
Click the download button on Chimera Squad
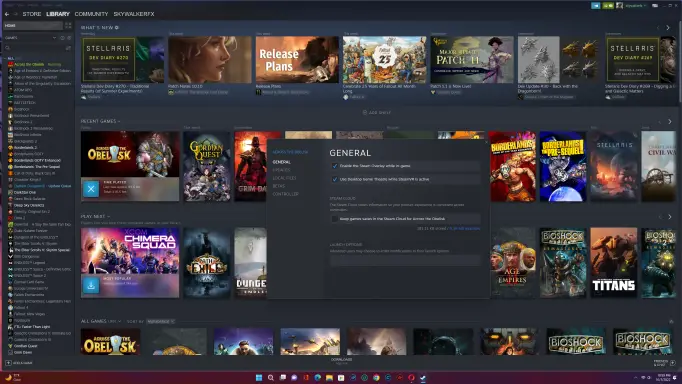[91, 285]
